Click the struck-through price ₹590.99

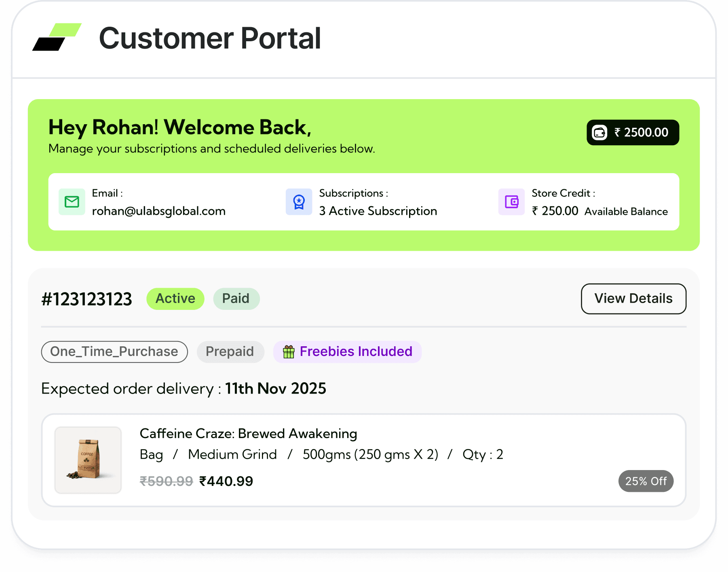click(x=167, y=481)
